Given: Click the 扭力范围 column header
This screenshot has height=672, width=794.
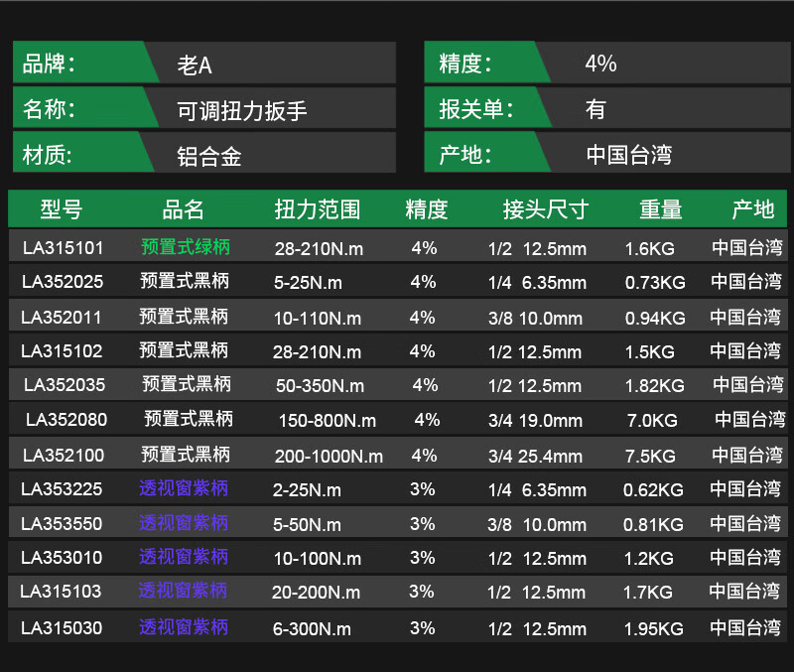Looking at the screenshot, I should click(x=318, y=209).
